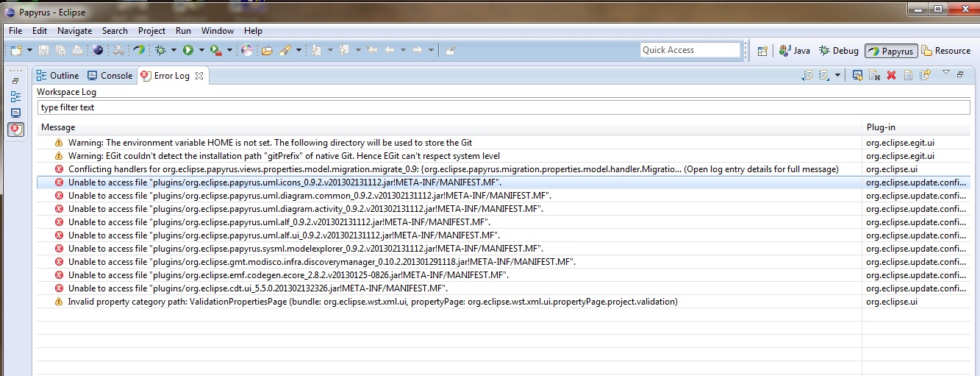Select the EGit gitPrefix warning row
The height and width of the screenshot is (376, 980).
[x=504, y=156]
